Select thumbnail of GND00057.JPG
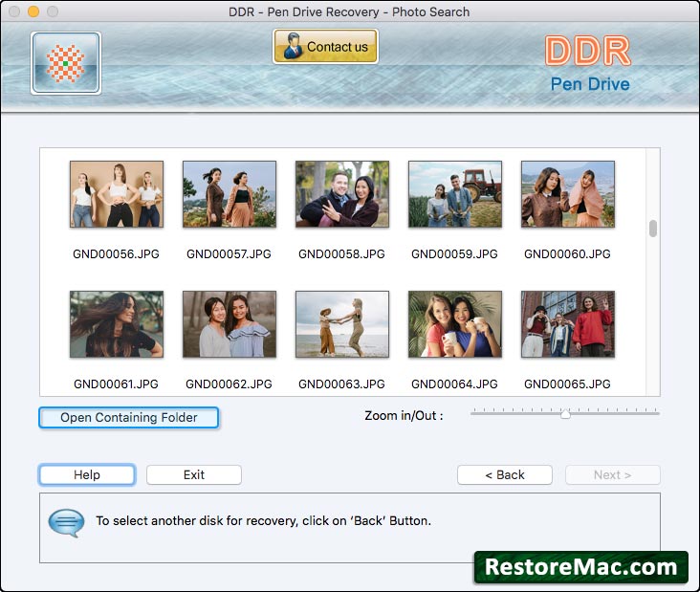The image size is (700, 592). (230, 194)
